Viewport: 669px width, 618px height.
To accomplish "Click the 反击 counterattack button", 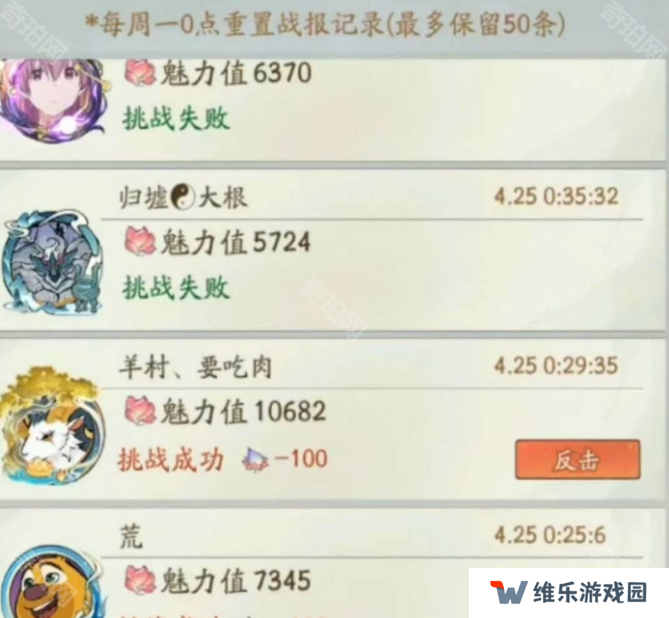I will click(578, 460).
